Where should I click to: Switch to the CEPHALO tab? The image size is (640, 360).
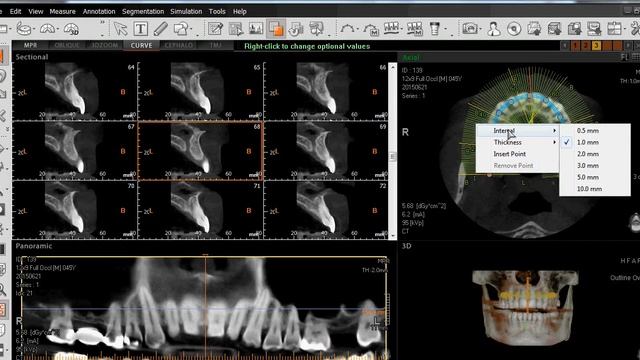coord(178,45)
